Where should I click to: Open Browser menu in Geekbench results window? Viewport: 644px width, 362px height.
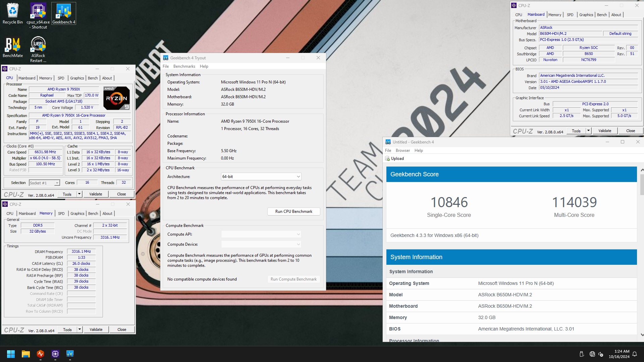tap(402, 150)
